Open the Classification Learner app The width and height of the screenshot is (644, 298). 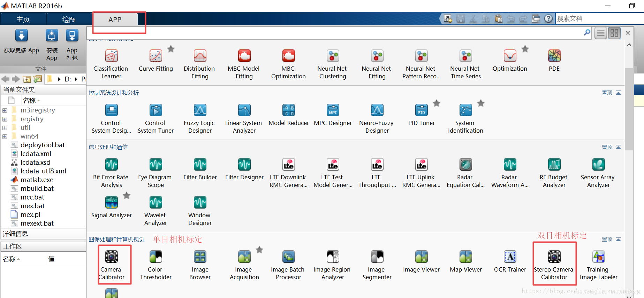(111, 64)
